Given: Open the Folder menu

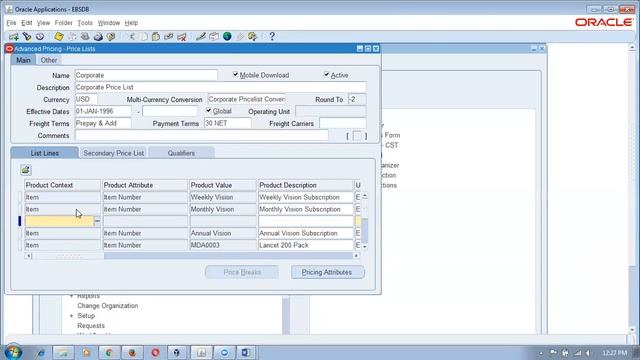Looking at the screenshot, I should click(x=63, y=23).
